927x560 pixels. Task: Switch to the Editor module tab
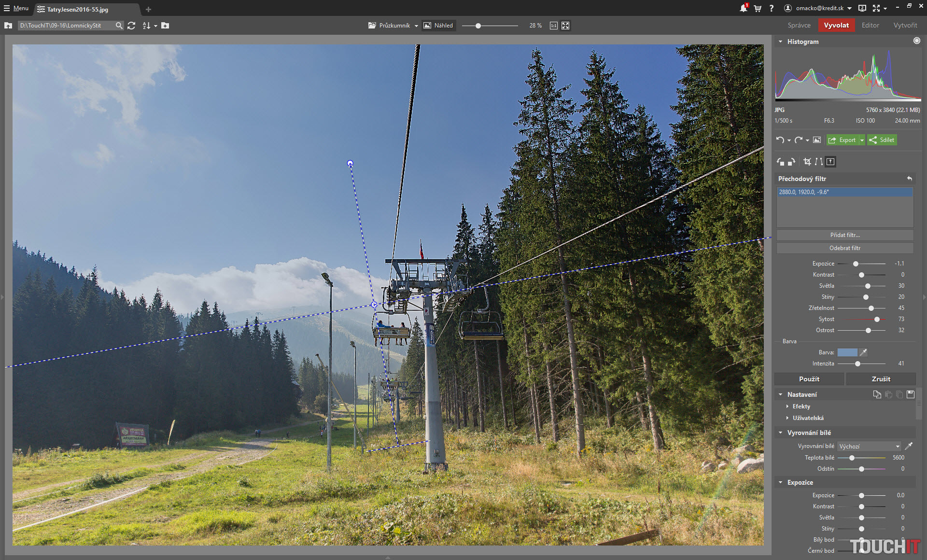tap(870, 26)
